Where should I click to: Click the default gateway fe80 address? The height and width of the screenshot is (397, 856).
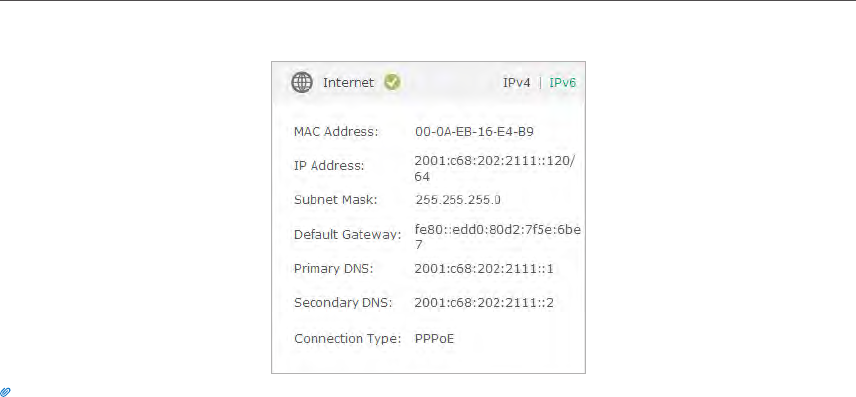(x=497, y=236)
